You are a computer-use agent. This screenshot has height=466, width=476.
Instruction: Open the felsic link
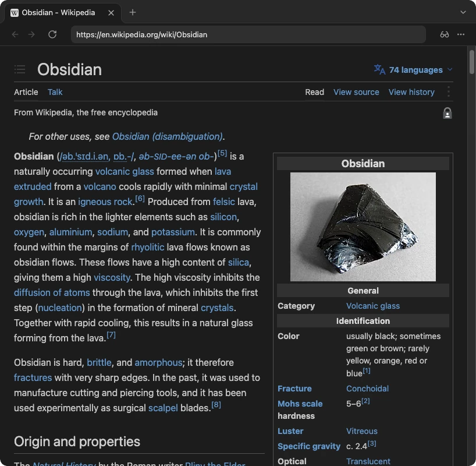pyautogui.click(x=224, y=202)
